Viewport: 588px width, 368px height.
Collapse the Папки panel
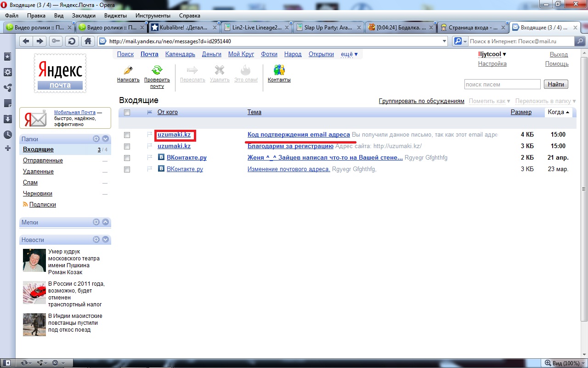106,139
